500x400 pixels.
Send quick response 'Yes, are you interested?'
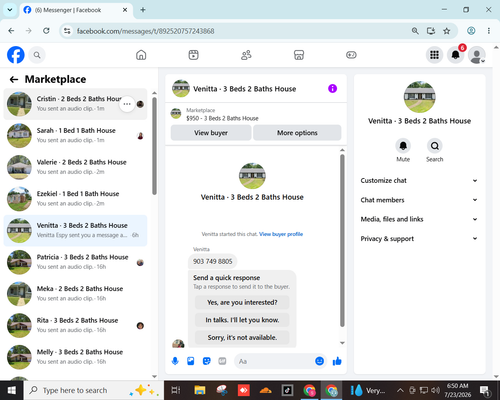[x=242, y=302]
